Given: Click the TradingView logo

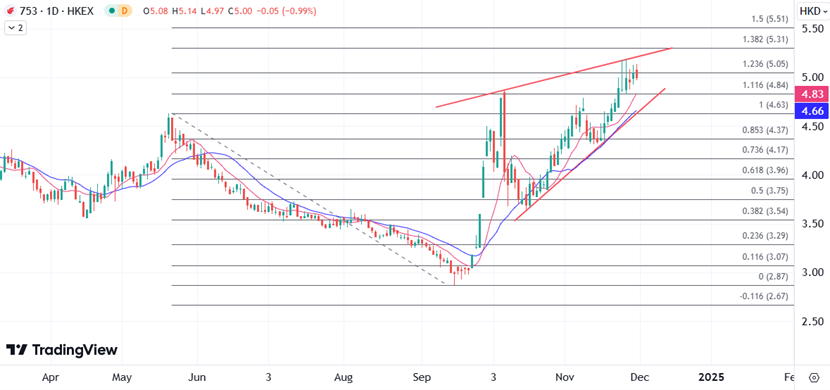Looking at the screenshot, I should click(61, 350).
